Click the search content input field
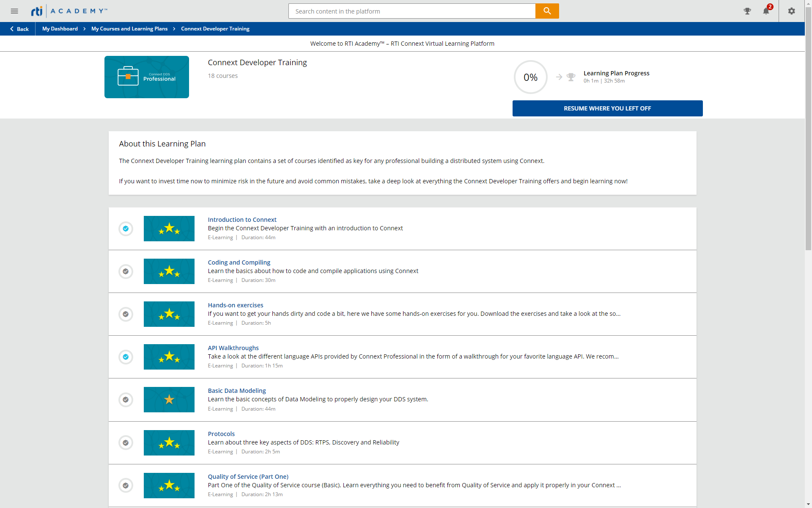 coord(411,11)
